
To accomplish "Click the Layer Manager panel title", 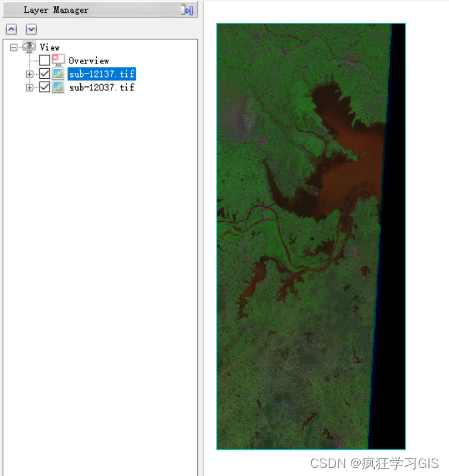I will click(56, 10).
